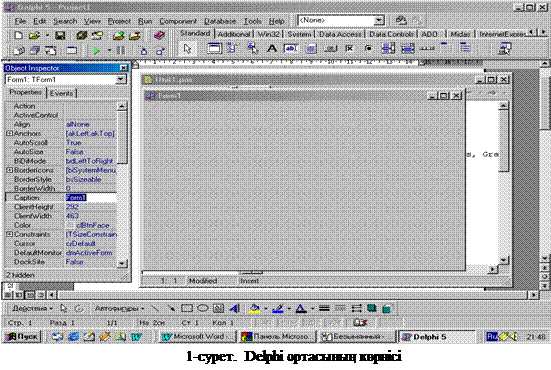Click the View Form toolbar icon
The width and height of the screenshot is (551, 370).
pos(34,50)
